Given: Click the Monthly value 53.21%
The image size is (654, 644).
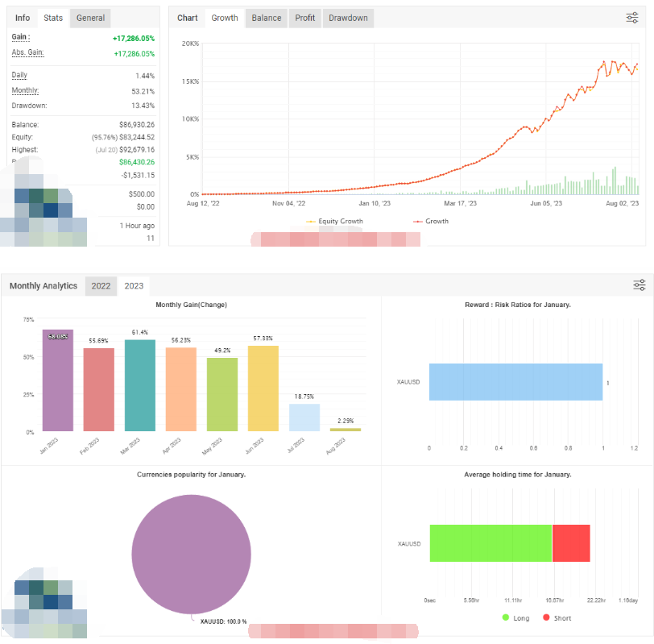Looking at the screenshot, I should coord(143,91).
